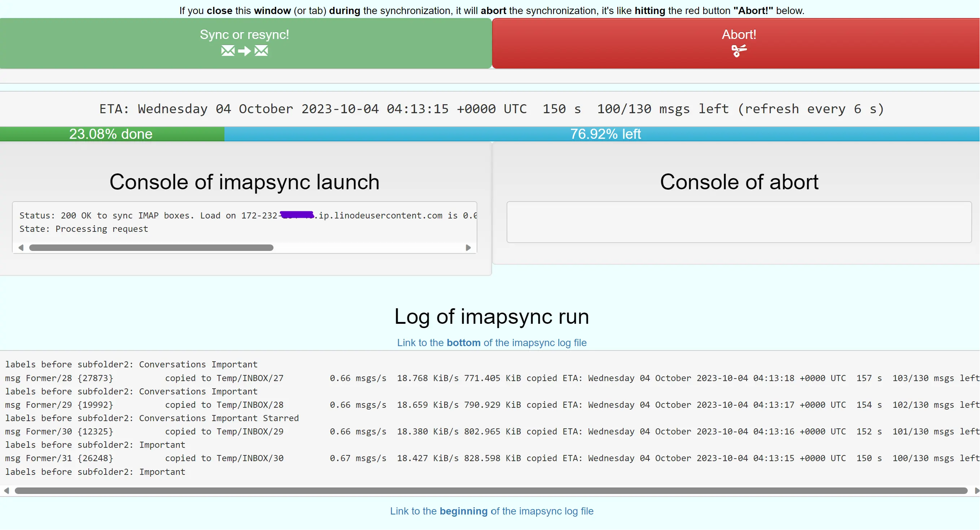
Task: Click the 'State: Processing request' line
Action: [x=84, y=229]
